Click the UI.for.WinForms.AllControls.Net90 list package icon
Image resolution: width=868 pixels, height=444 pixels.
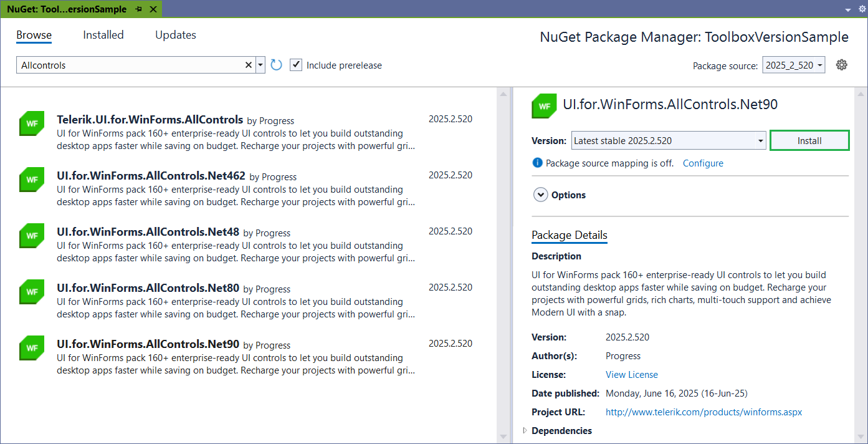pos(32,348)
